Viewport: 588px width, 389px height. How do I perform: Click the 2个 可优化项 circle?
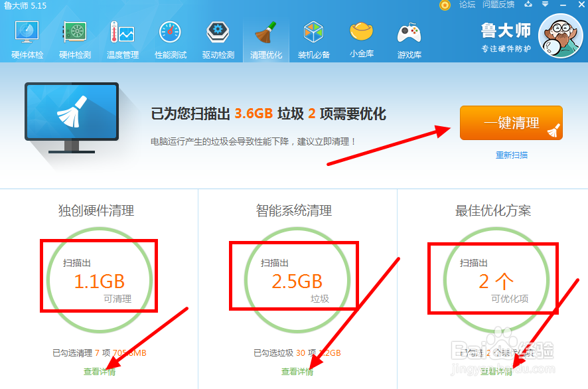[x=496, y=280]
